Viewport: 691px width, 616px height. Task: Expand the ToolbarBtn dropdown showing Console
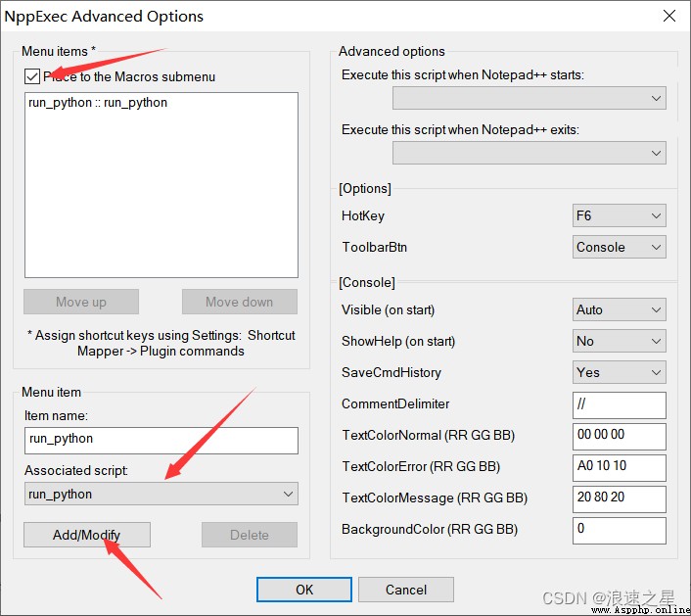(x=620, y=247)
